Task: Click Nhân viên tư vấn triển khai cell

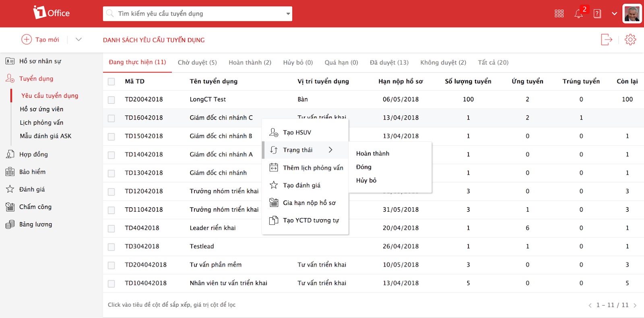Action: [229, 283]
